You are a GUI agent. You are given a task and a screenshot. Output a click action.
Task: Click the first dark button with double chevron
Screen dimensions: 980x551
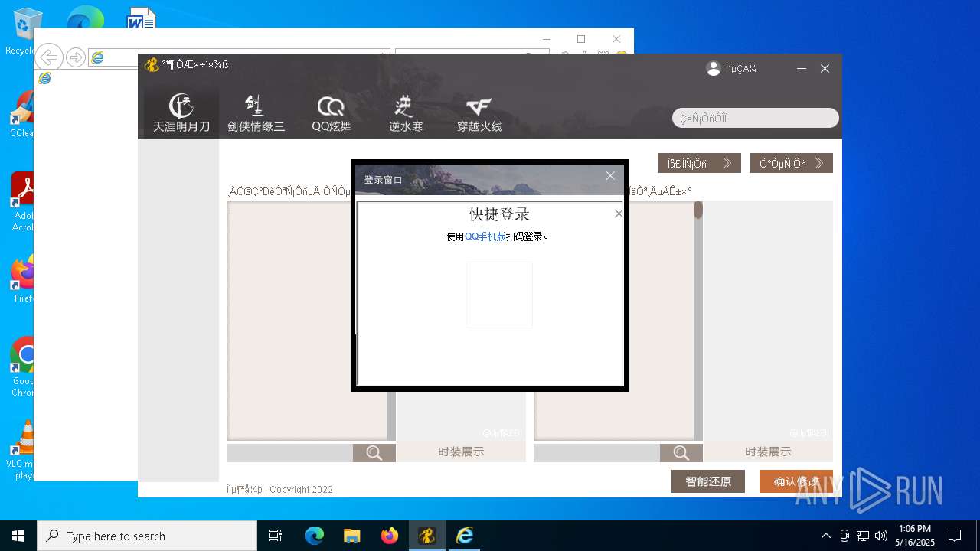(700, 163)
